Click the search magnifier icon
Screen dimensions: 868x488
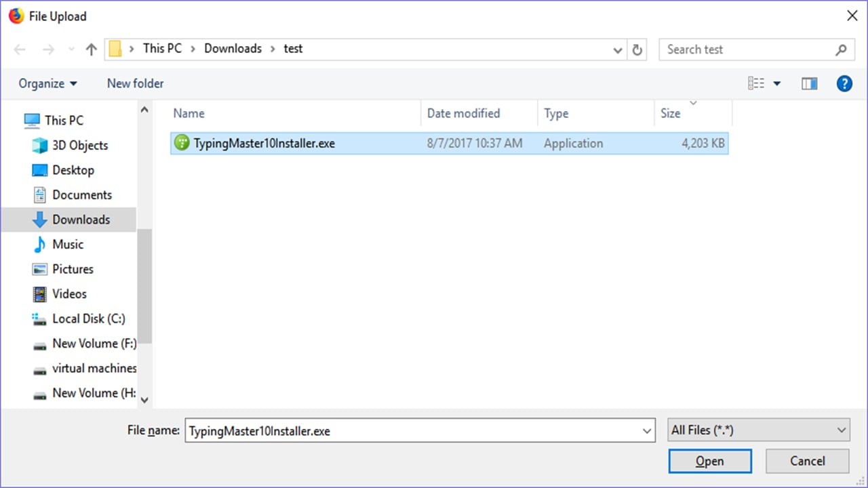tap(841, 49)
